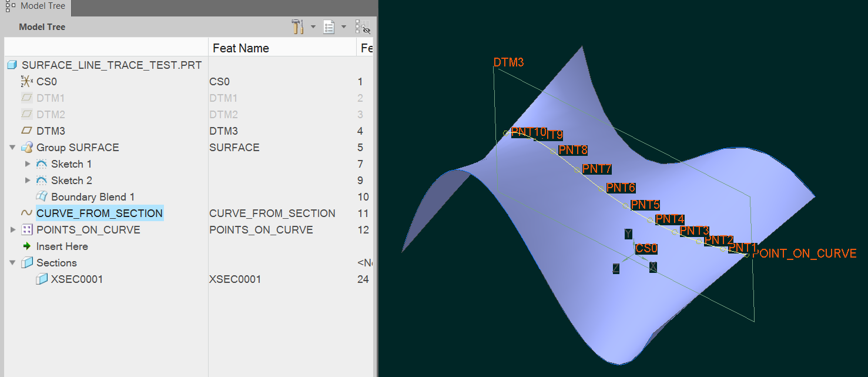
Task: Collapse the Group SURFACE node
Action: click(12, 148)
